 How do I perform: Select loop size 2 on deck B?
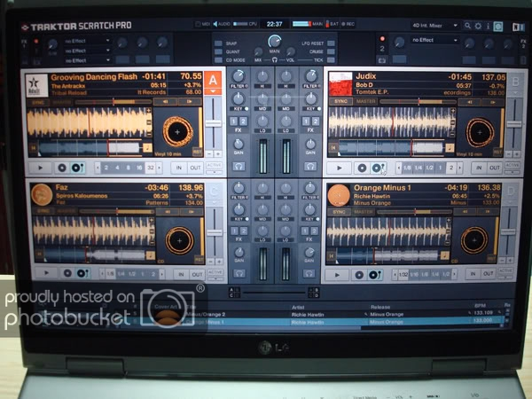451,168
